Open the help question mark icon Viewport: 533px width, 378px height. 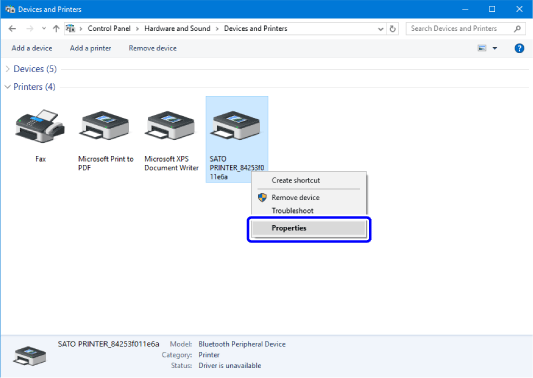pyautogui.click(x=519, y=48)
